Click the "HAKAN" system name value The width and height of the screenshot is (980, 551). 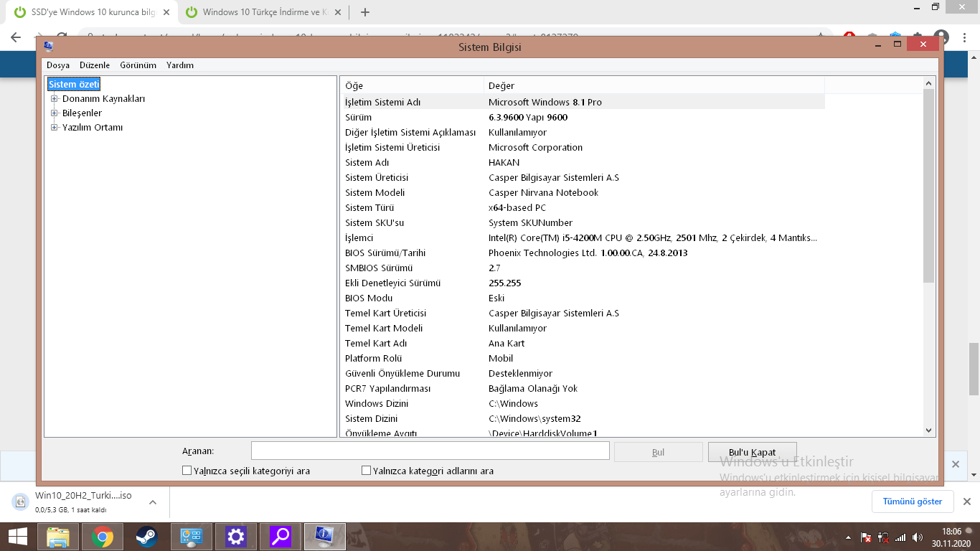504,162
